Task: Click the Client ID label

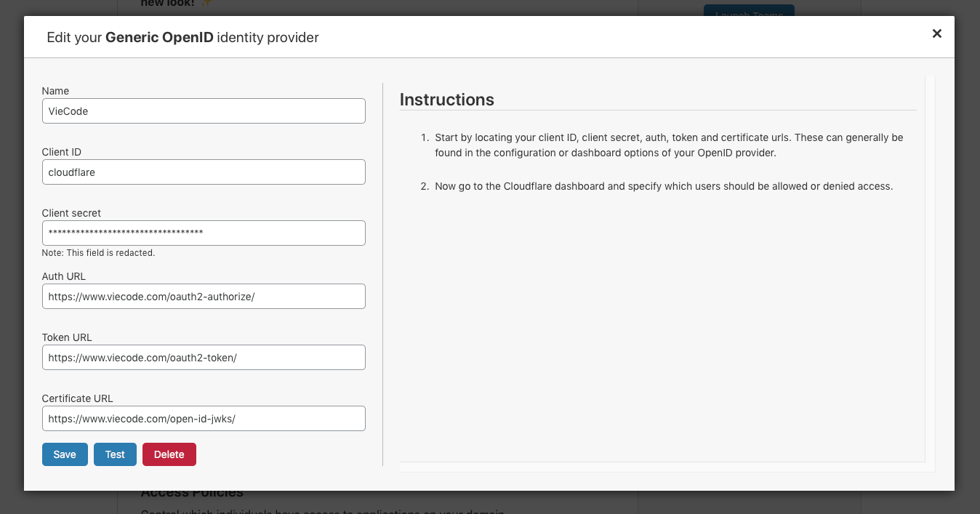Action: (x=62, y=152)
